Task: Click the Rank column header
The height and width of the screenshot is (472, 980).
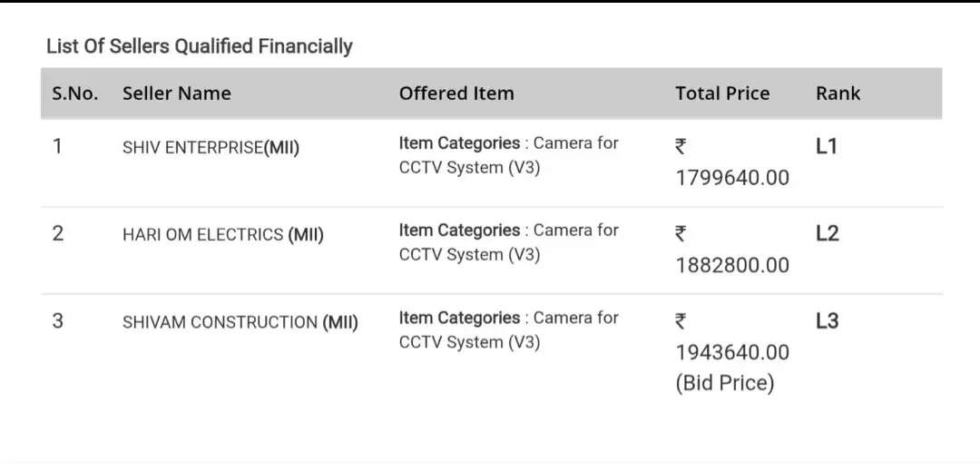Action: pyautogui.click(x=838, y=93)
